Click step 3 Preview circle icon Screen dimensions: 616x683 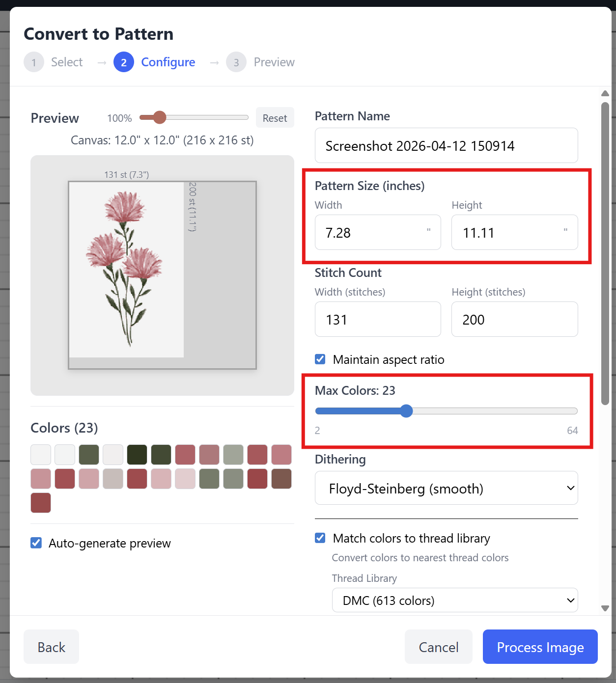(x=236, y=62)
